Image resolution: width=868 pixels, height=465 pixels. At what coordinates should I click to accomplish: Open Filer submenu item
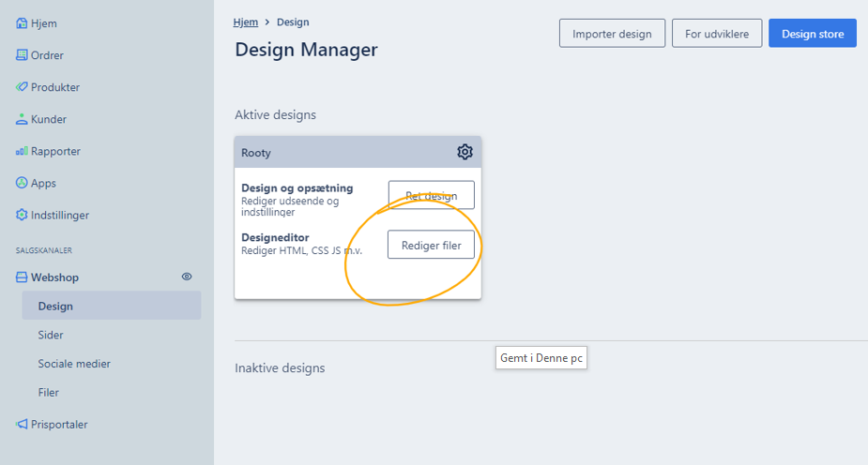click(x=48, y=393)
